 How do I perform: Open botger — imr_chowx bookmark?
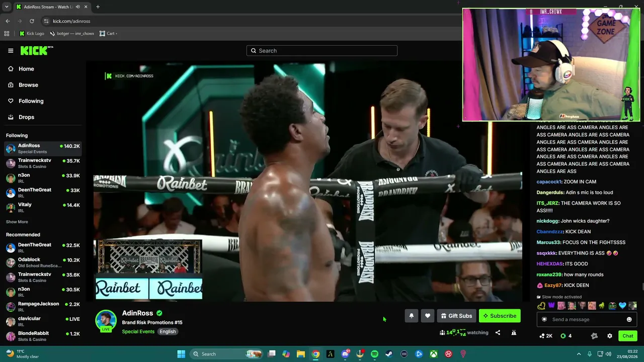point(71,34)
